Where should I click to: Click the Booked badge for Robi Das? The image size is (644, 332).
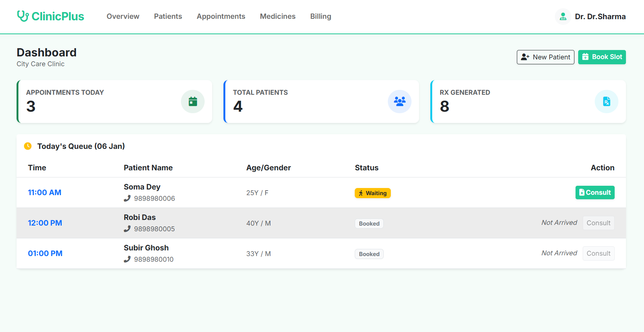pos(369,223)
